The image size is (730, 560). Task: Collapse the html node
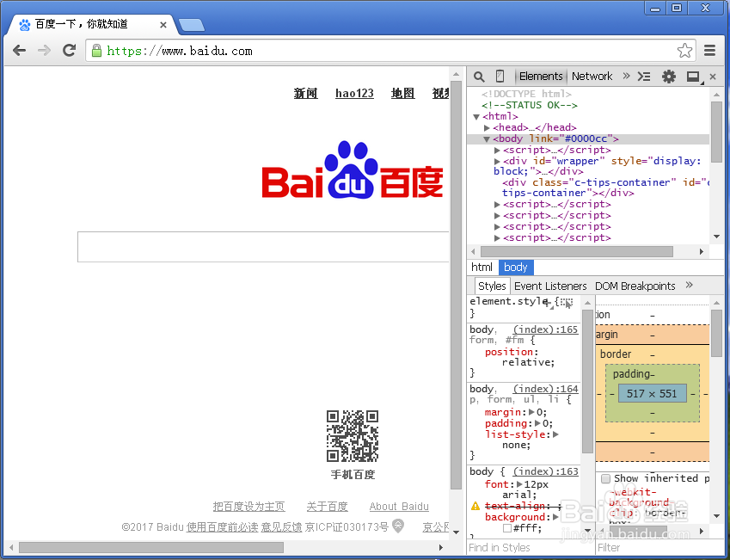pyautogui.click(x=476, y=116)
